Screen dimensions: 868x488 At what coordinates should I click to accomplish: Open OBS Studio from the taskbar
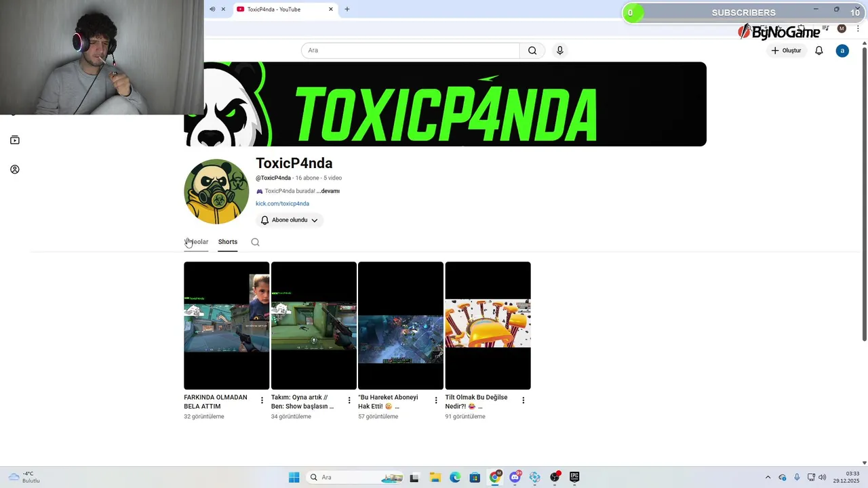click(555, 477)
